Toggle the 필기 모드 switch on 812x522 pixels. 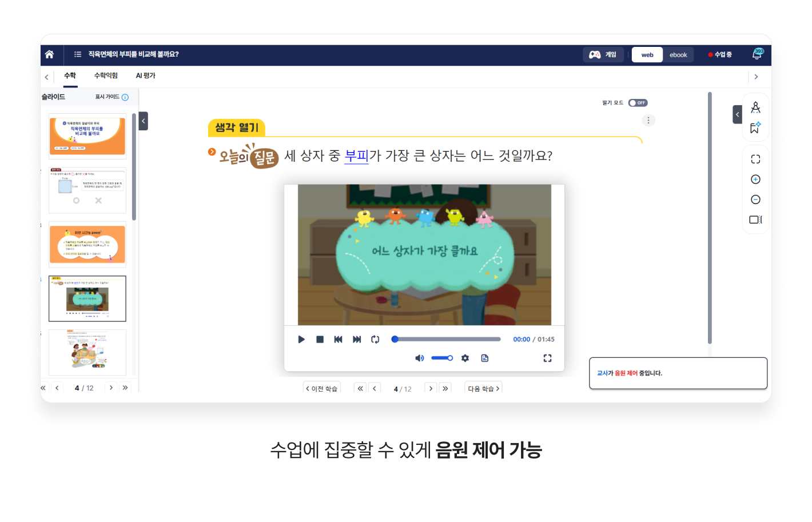click(x=637, y=103)
